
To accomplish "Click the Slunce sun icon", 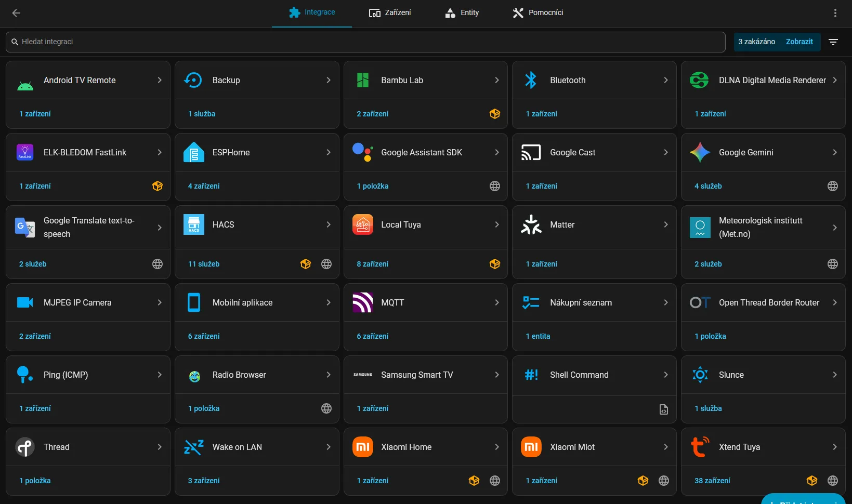I will (700, 375).
